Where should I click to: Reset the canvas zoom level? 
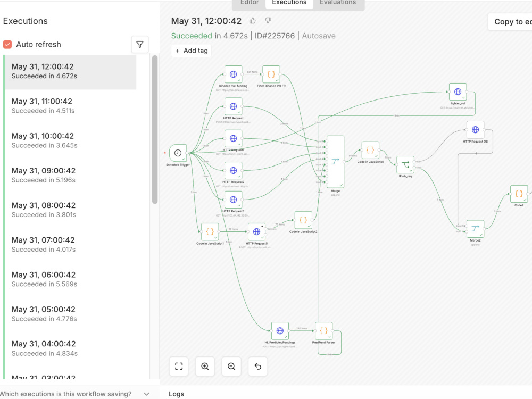point(258,367)
